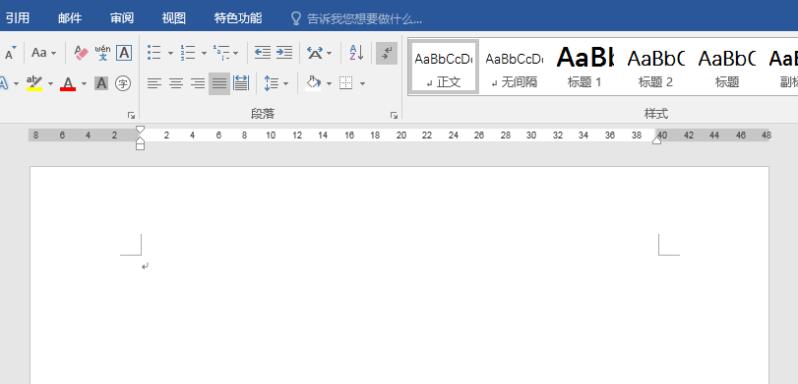Click the Asian Layout icon
The width and height of the screenshot is (798, 384).
315,53
